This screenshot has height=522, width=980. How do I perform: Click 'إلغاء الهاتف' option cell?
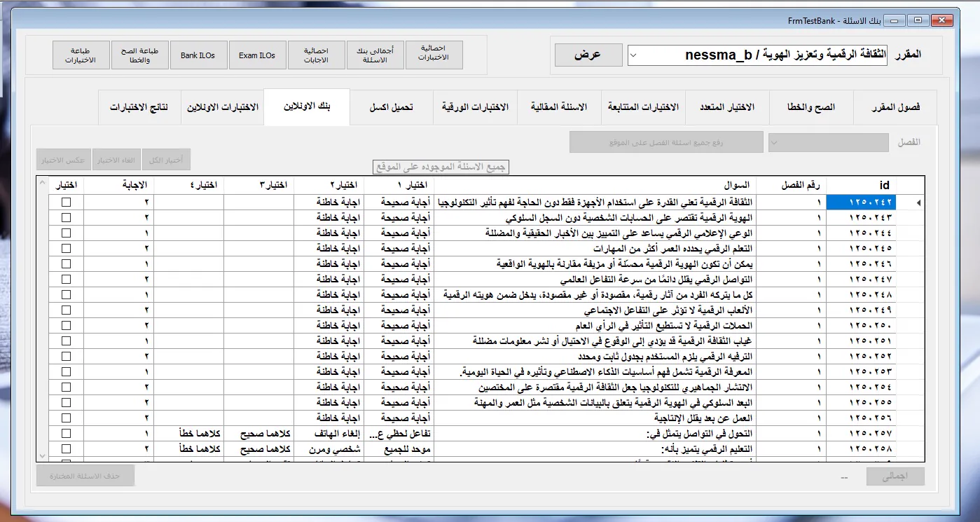pos(329,434)
